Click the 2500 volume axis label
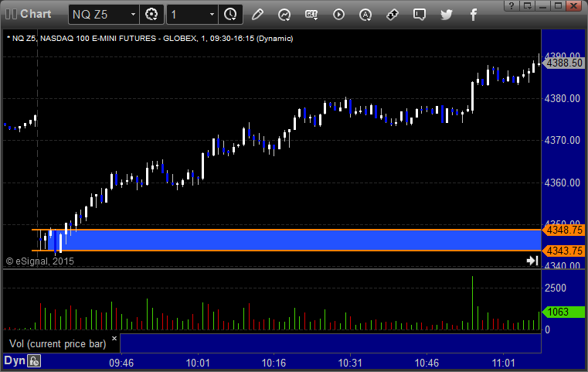 coord(556,288)
